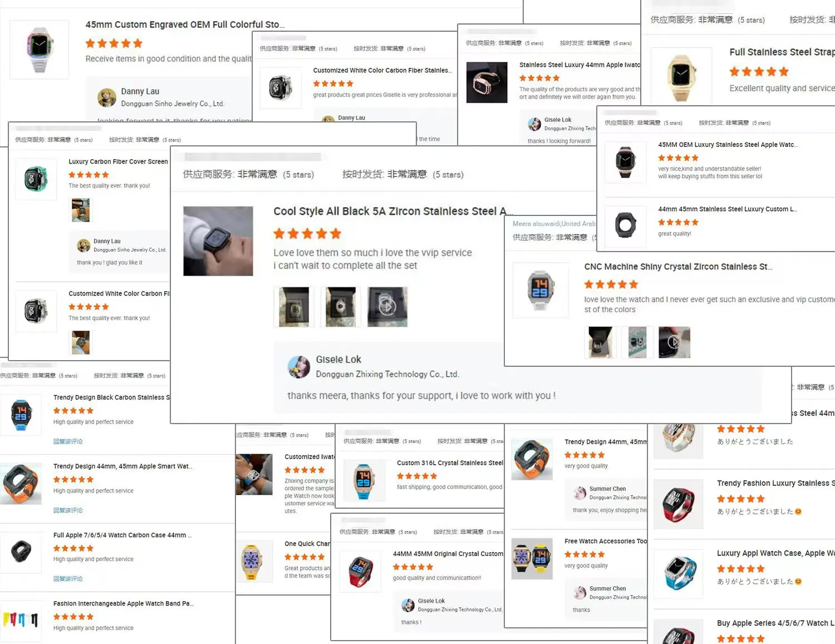Click Danny Lau's avatar in the top review
Image resolution: width=835 pixels, height=644 pixels.
[107, 97]
